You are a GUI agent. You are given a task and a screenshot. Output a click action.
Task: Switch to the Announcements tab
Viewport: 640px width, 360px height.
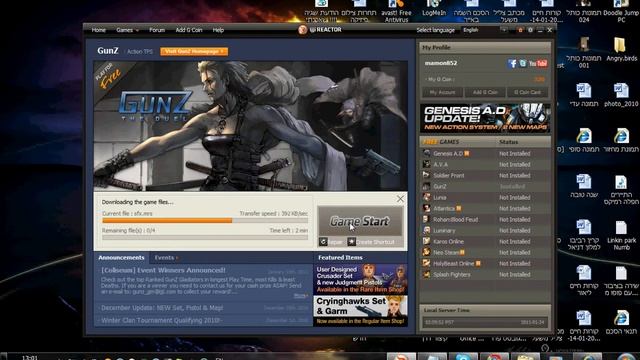(x=121, y=258)
